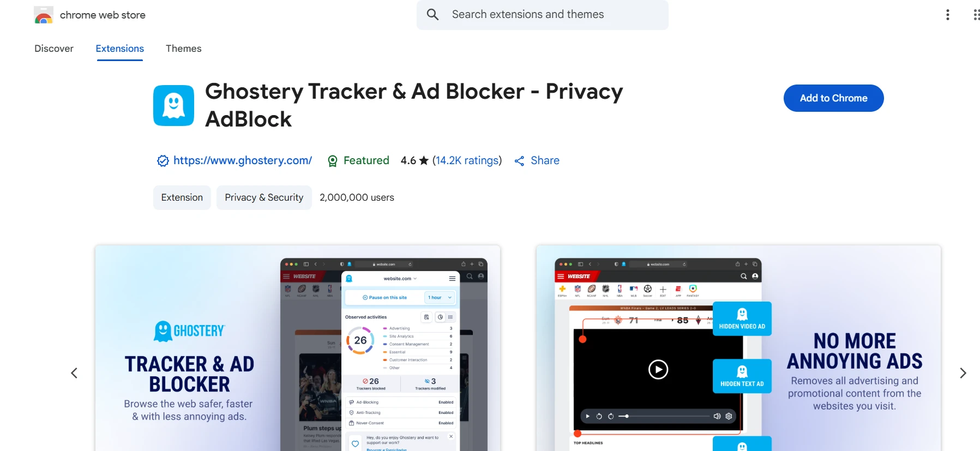Screen dimensions: 980x451
Task: Click the Ghostery ghost extension icon
Action: 173,105
